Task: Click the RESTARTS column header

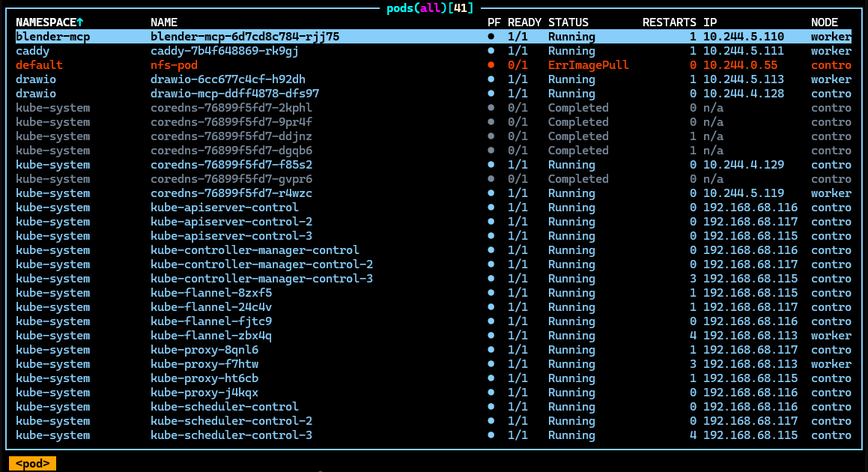Action: [x=669, y=22]
